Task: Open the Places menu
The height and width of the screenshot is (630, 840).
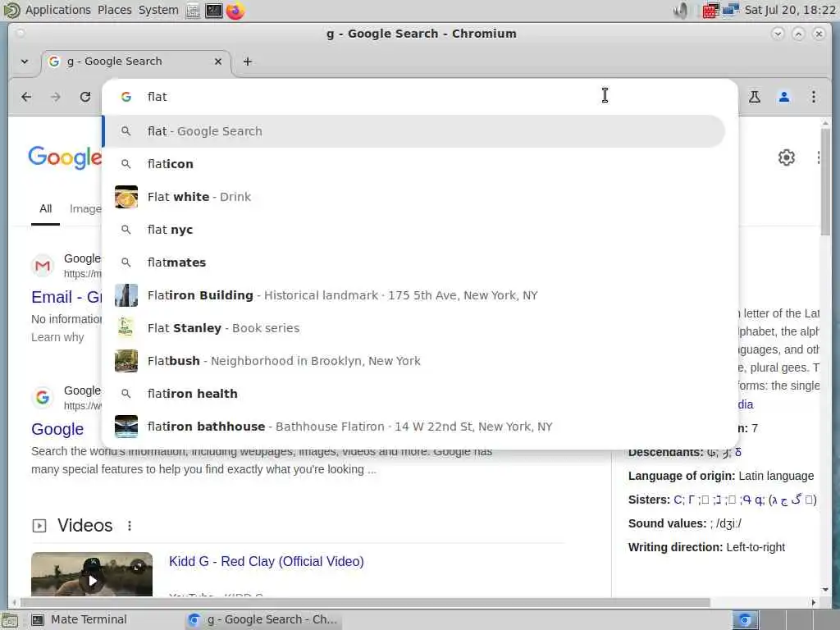Action: click(115, 10)
